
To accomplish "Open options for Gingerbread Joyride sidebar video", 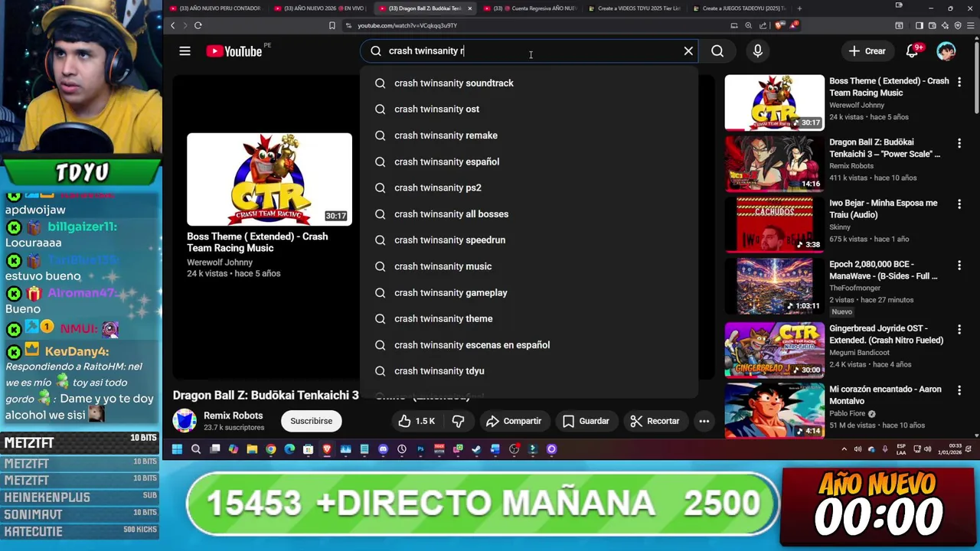I will 959,329.
